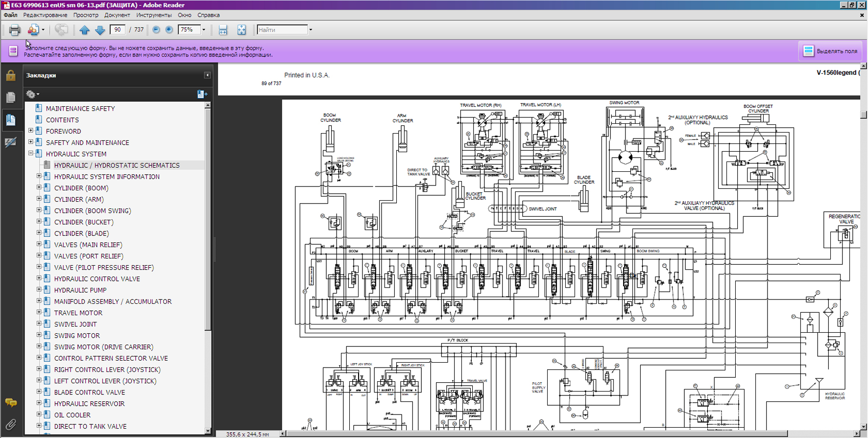This screenshot has width=868, height=438.
Task: Click the zoom out minus icon
Action: pyautogui.click(x=156, y=30)
